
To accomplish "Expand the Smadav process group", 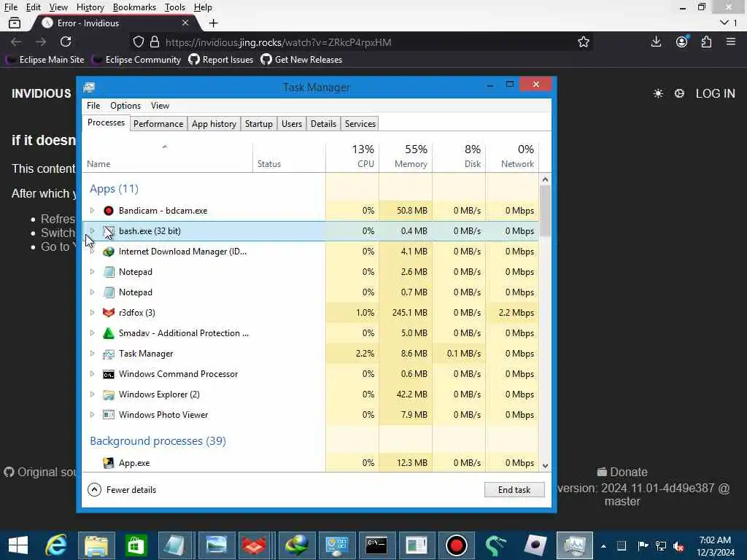I will pos(92,332).
